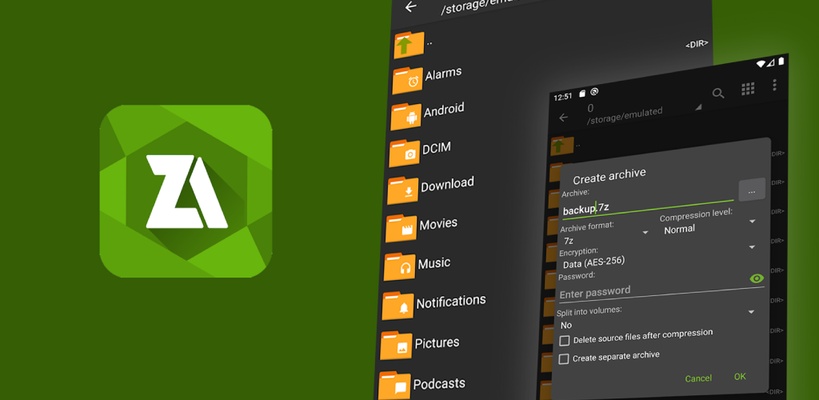Open the Android folder icon
The image size is (819, 400).
click(x=406, y=116)
